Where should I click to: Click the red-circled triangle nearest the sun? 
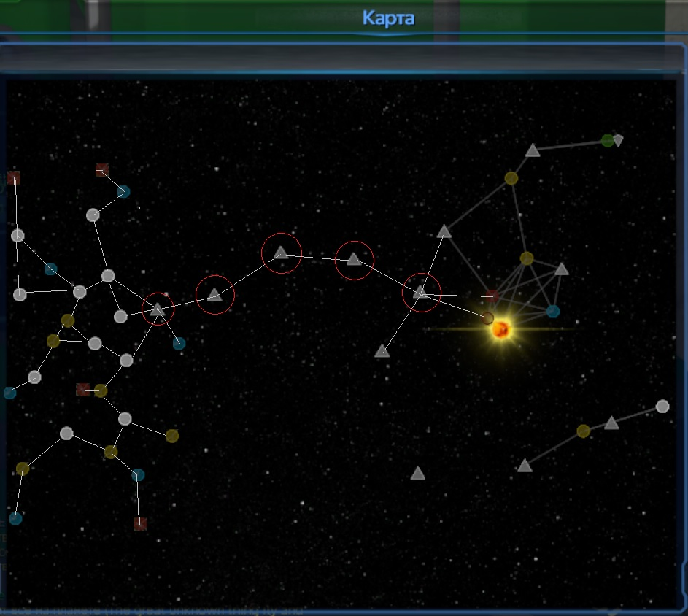point(421,293)
